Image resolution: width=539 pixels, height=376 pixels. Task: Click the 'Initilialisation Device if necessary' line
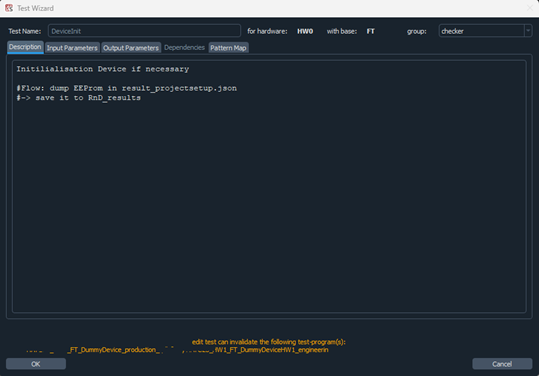[103, 69]
